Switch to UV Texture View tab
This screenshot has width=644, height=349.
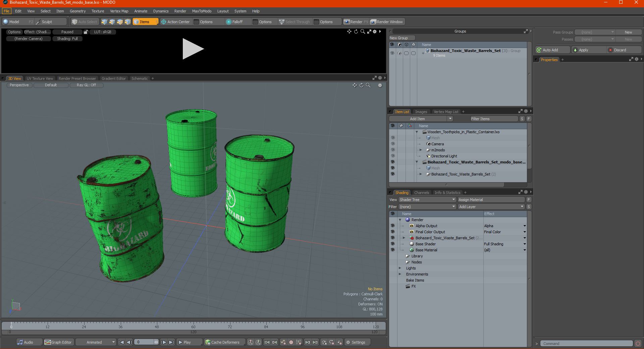pyautogui.click(x=40, y=79)
